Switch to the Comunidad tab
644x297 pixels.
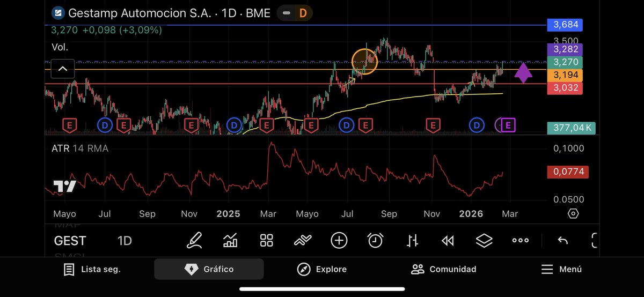pyautogui.click(x=443, y=269)
